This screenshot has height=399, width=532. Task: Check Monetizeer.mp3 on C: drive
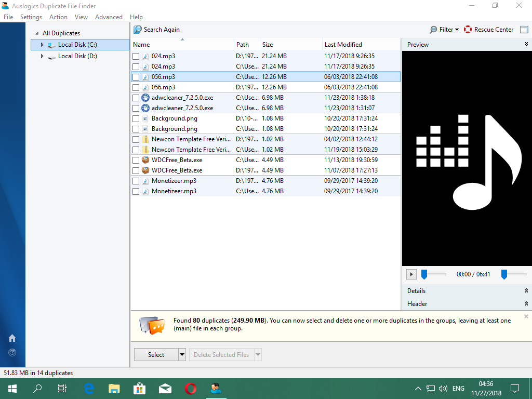point(136,191)
